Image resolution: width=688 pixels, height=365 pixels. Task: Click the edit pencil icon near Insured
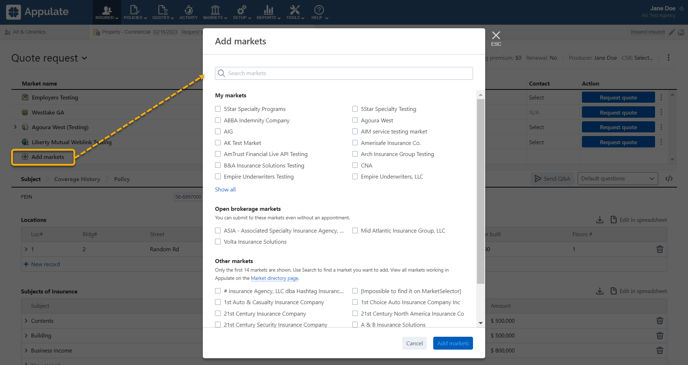click(672, 32)
